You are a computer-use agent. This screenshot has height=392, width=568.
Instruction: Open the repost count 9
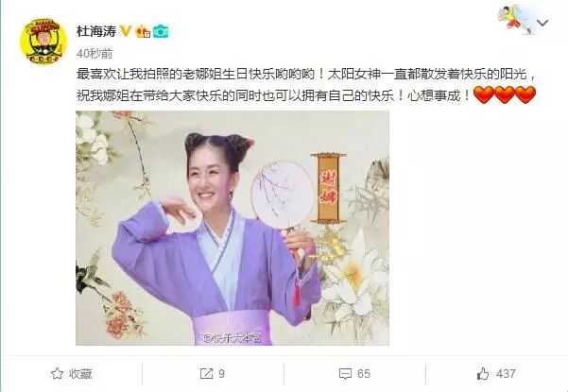point(222,373)
